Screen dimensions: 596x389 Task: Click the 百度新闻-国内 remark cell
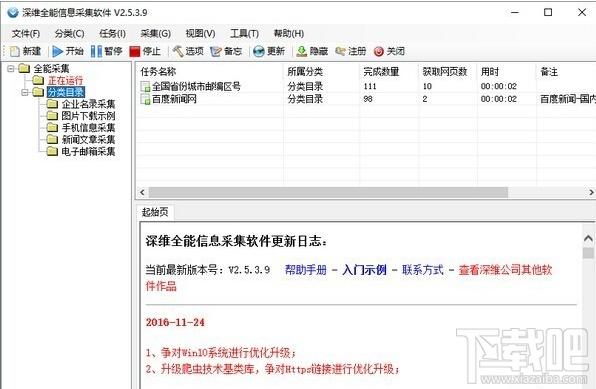click(568, 99)
